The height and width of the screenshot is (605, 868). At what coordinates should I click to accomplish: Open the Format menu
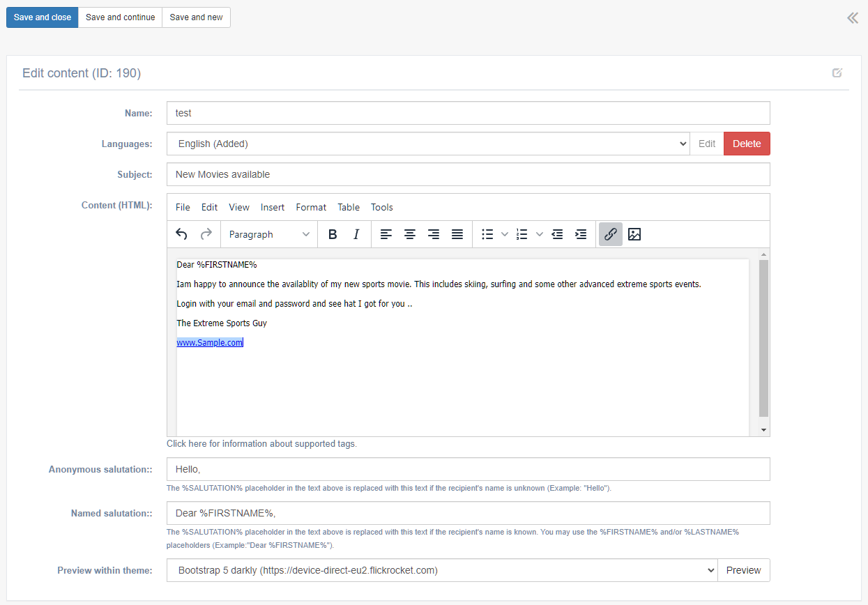coord(311,207)
